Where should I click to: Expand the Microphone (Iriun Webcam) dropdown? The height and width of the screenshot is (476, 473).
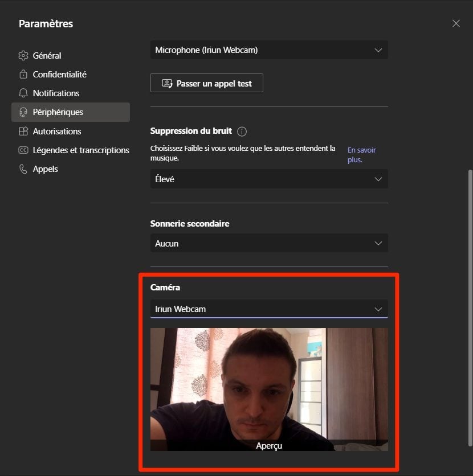tap(269, 50)
